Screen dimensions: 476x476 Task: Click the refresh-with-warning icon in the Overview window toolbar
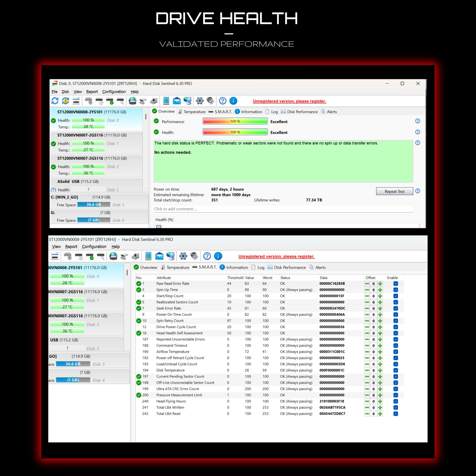click(x=66, y=101)
